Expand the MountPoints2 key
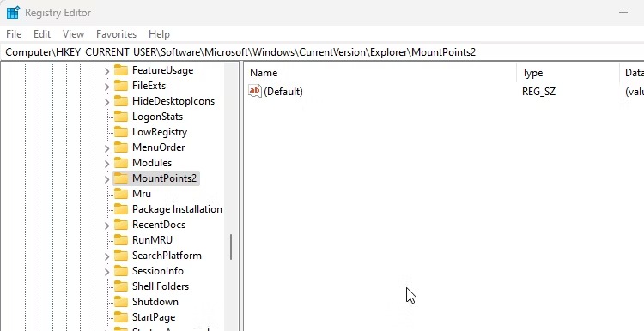644x331 pixels. point(106,179)
